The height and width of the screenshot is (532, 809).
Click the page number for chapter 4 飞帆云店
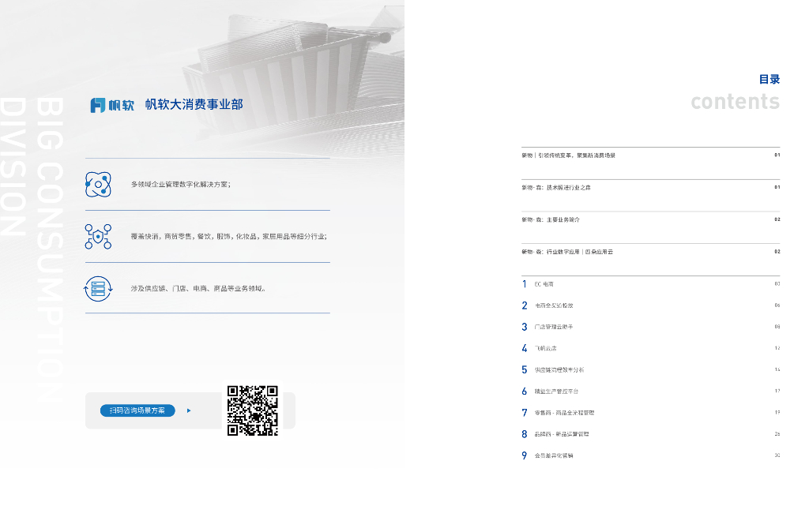[777, 348]
